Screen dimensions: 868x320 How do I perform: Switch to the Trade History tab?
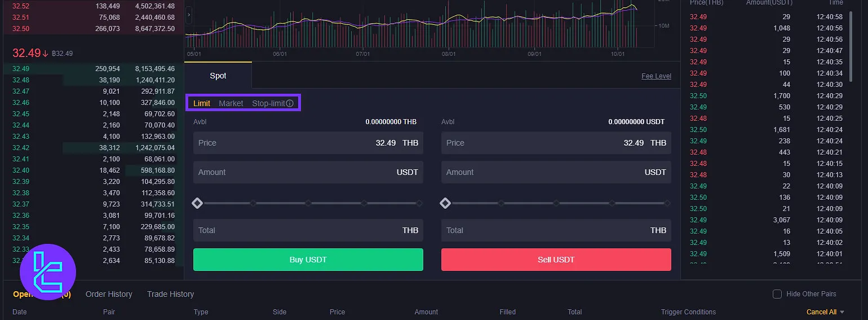pos(170,294)
